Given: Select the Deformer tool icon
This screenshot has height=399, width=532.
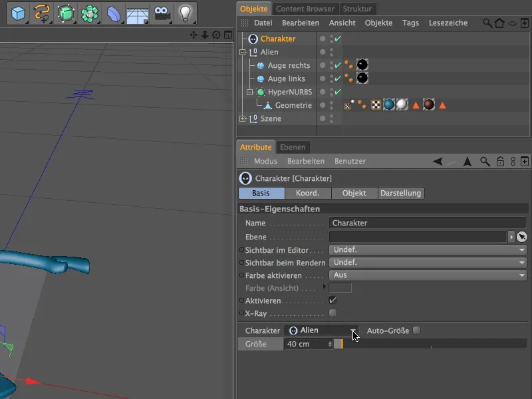Looking at the screenshot, I should coord(113,13).
